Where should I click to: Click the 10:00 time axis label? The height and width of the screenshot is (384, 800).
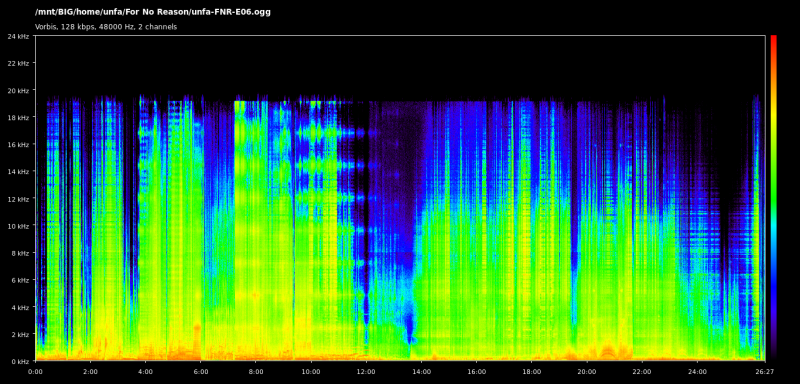[311, 372]
